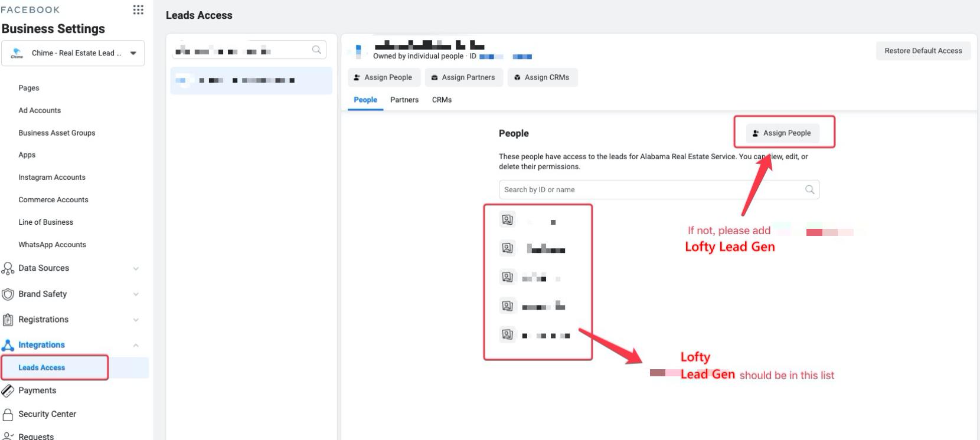Open Security Center in the sidebar

tap(47, 414)
